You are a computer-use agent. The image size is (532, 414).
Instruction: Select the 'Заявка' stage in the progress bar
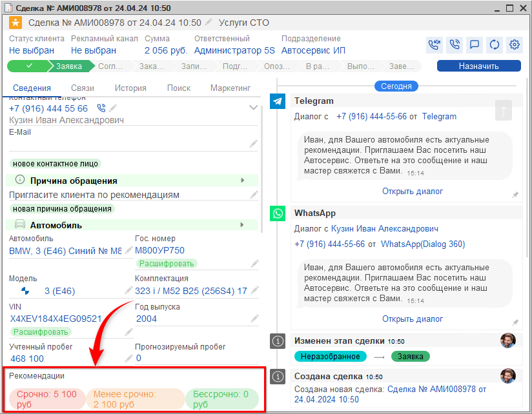[69, 66]
